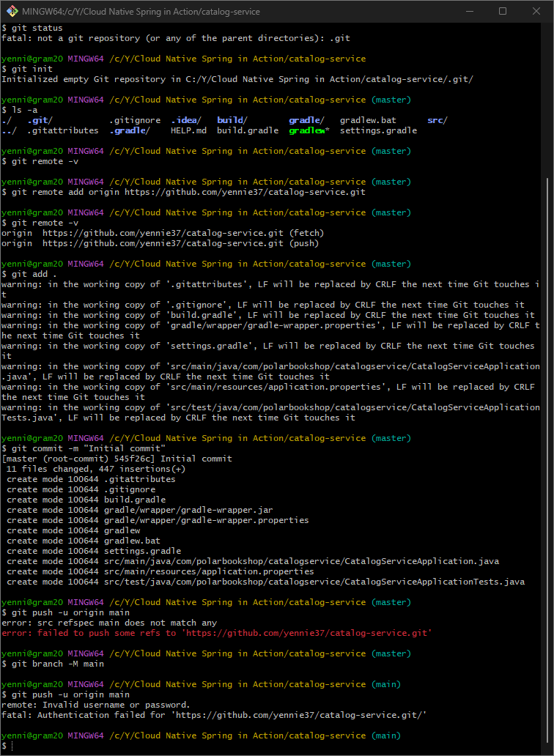Click the '[master (root-commit) 545f26c] Initial commit' line
The height and width of the screenshot is (756, 554).
(x=117, y=459)
